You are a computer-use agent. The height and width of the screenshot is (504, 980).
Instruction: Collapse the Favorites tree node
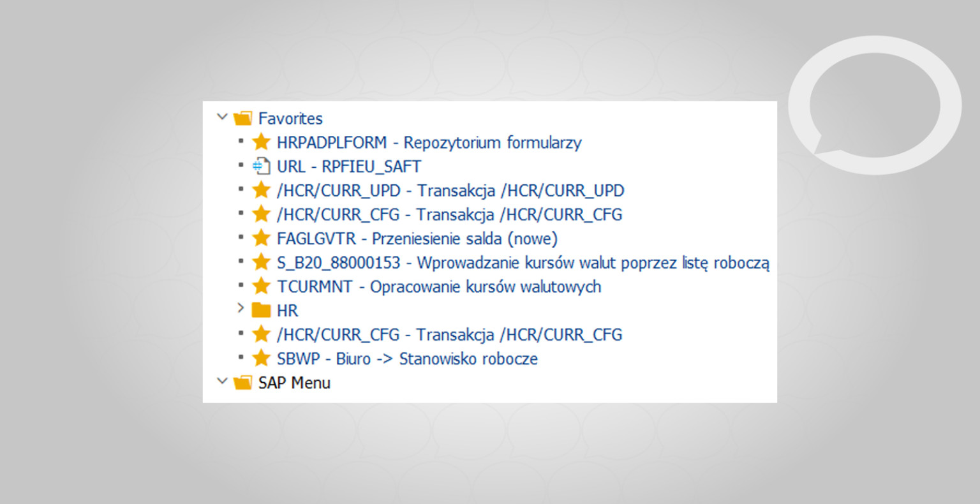pyautogui.click(x=222, y=117)
